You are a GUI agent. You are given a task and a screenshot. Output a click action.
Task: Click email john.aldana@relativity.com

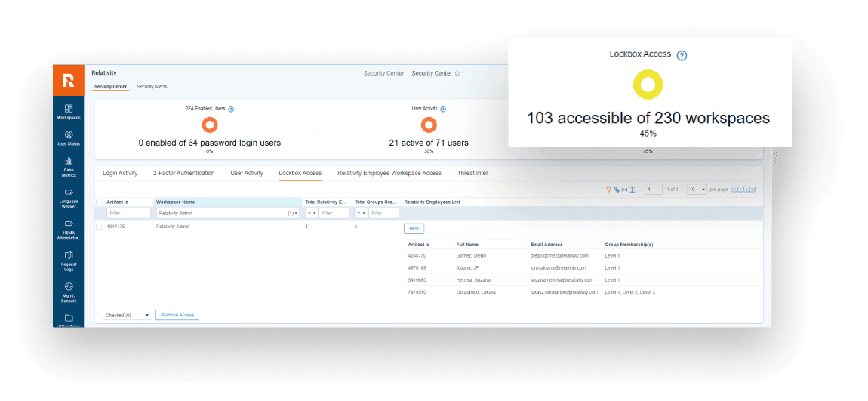coord(558,268)
